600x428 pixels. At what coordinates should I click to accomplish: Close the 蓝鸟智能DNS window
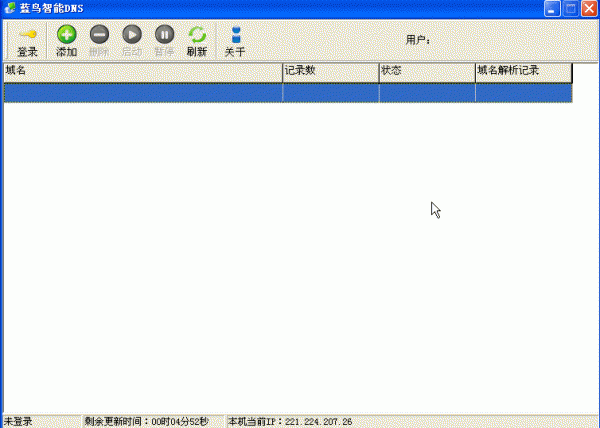coord(589,8)
